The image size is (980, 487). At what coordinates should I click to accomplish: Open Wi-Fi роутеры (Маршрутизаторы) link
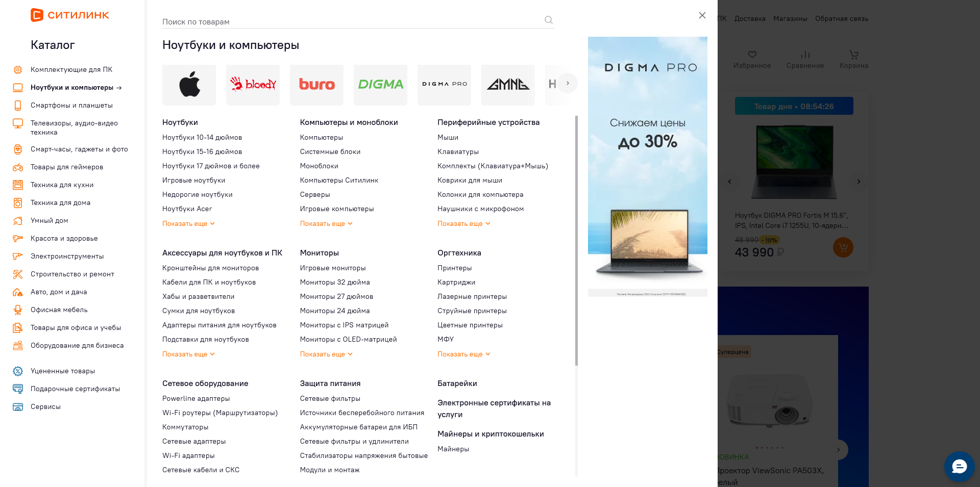pos(219,413)
